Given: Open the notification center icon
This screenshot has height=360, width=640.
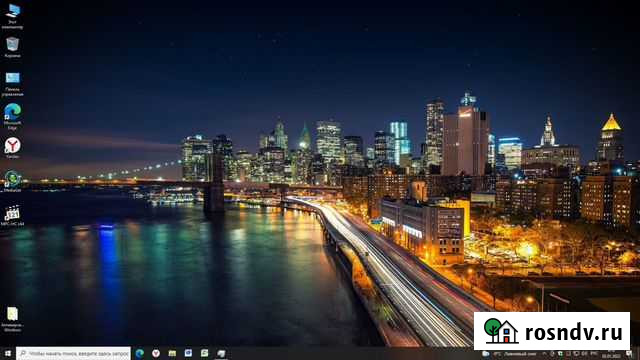Looking at the screenshot, I should pyautogui.click(x=629, y=354).
